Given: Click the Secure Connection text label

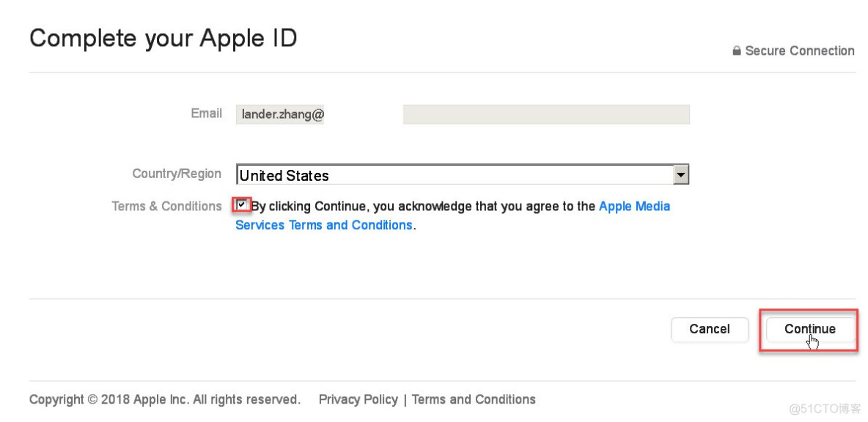Looking at the screenshot, I should coord(799,51).
